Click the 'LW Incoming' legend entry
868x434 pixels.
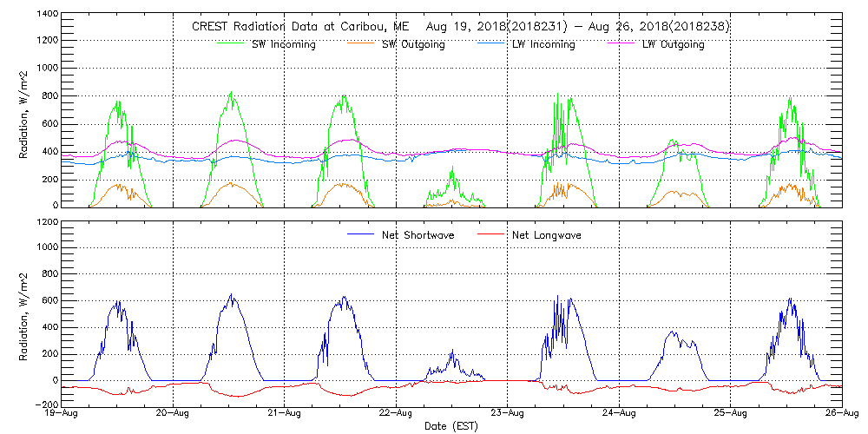coord(543,44)
